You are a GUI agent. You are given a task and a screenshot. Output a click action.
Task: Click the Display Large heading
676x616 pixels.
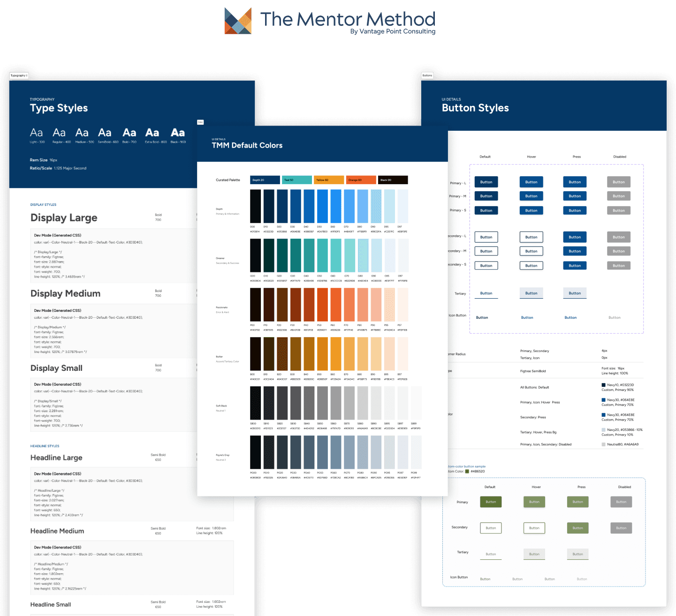tap(64, 218)
